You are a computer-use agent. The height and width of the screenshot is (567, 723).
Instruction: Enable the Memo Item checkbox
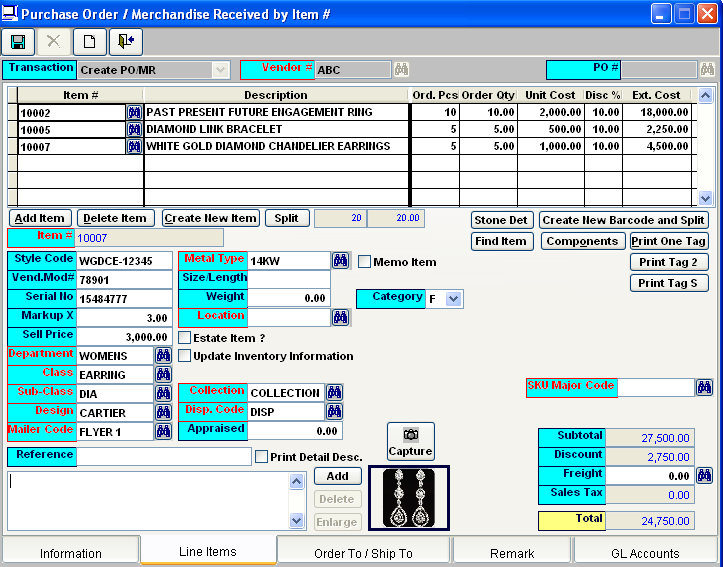[365, 262]
